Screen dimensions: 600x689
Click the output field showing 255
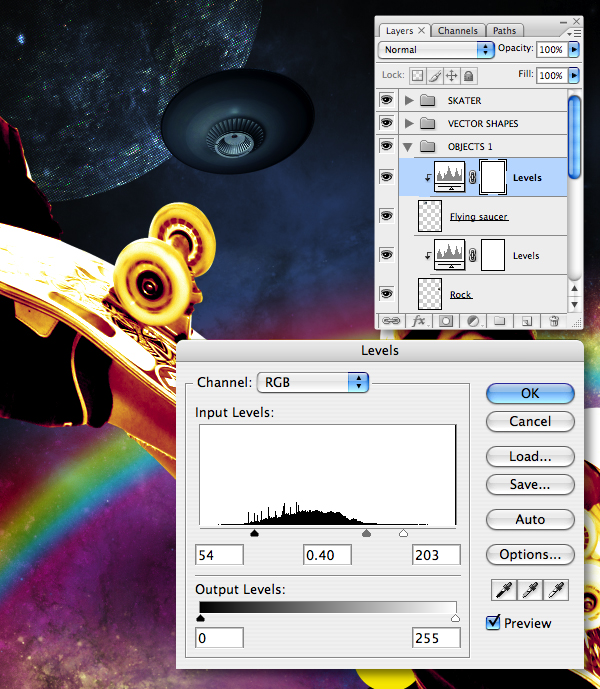coord(436,638)
